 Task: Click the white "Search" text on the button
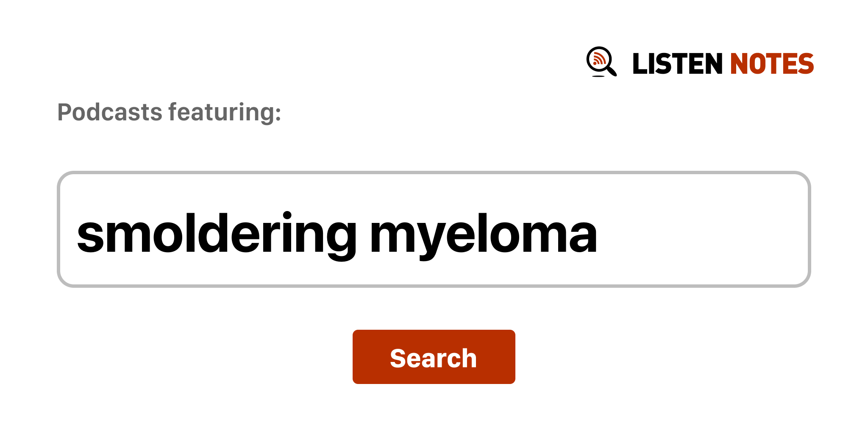(433, 358)
